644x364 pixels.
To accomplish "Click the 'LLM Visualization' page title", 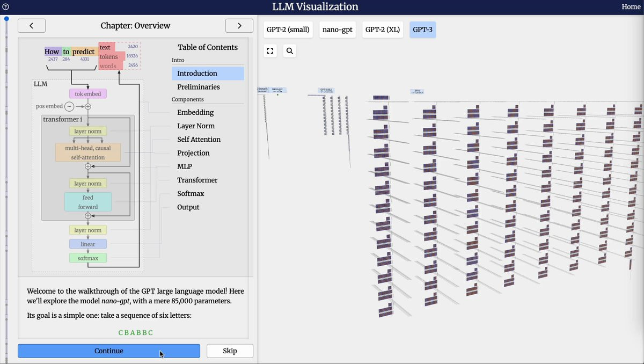I will point(315,7).
